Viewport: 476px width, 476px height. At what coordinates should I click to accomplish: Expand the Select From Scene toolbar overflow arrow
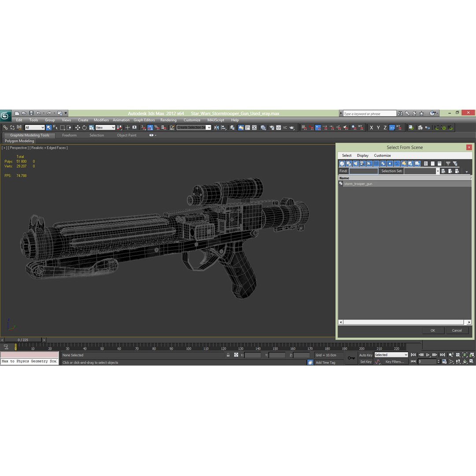(x=467, y=172)
